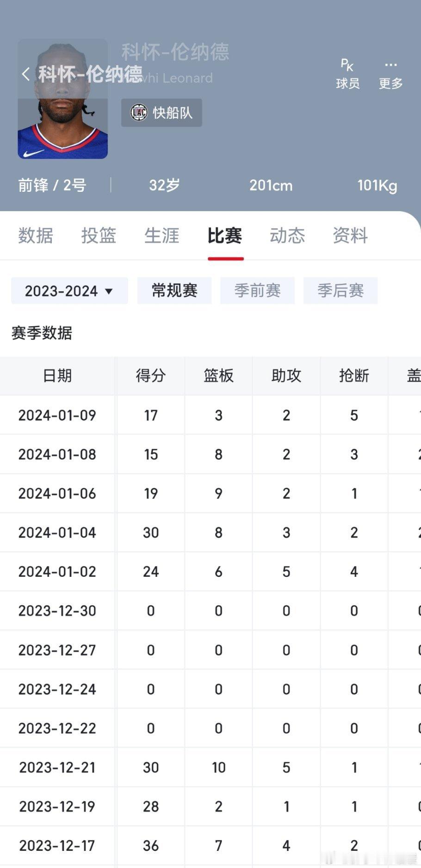
Task: Open the 快船队 team button
Action: tap(161, 112)
